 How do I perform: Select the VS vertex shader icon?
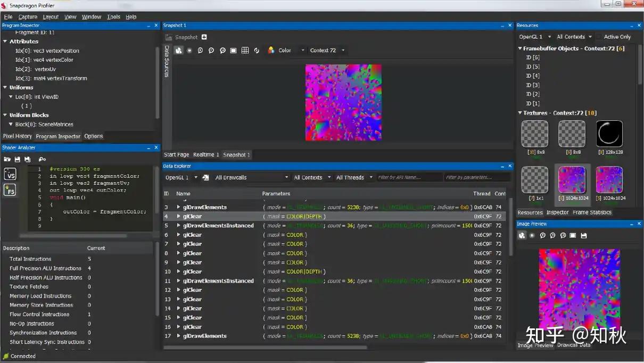[9, 174]
